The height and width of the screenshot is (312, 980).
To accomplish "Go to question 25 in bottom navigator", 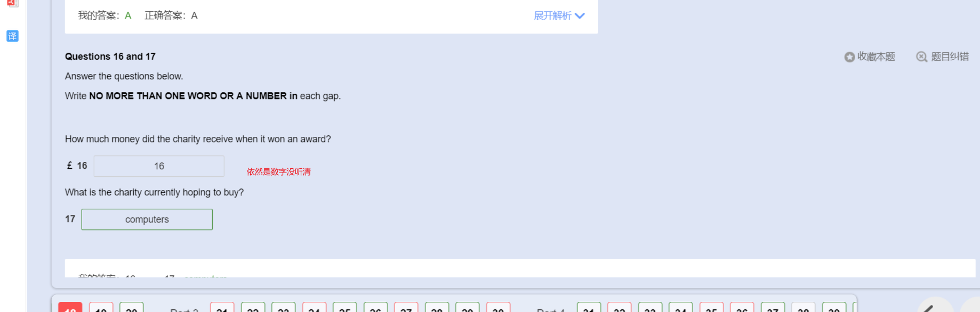I will pyautogui.click(x=345, y=307).
